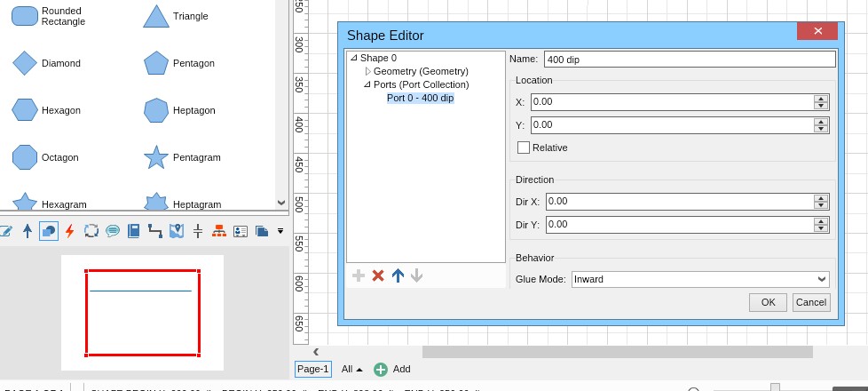The width and height of the screenshot is (868, 391).
Task: Open the map pin stencil category
Action: tap(176, 231)
